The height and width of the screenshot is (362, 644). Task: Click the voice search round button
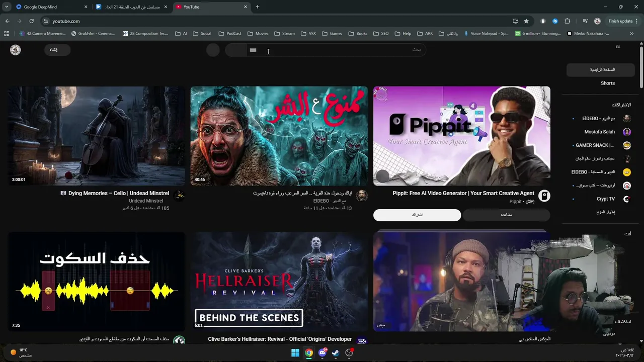click(x=213, y=50)
